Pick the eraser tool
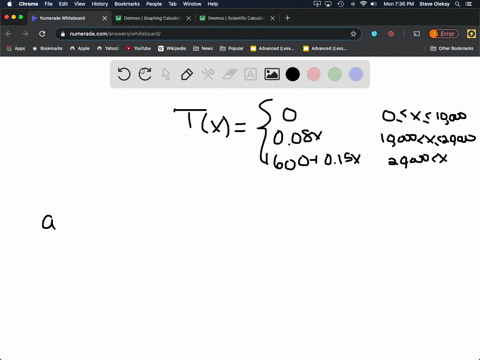Screen dimensions: 480x360 click(230, 74)
